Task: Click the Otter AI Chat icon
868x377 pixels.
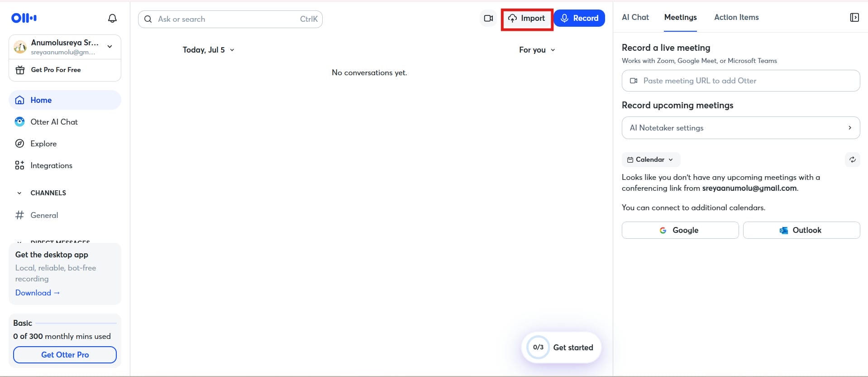Action: click(x=19, y=122)
